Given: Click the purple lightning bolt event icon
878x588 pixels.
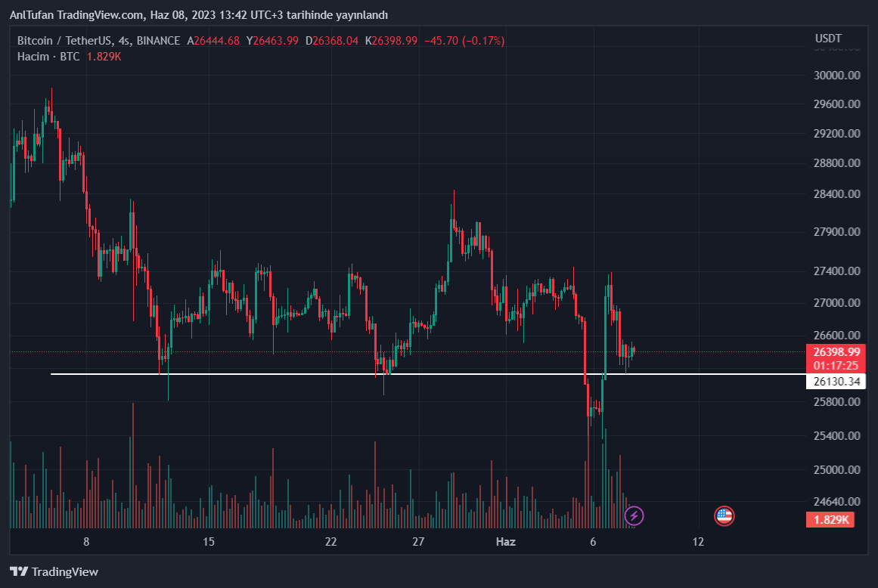Looking at the screenshot, I should tap(634, 516).
